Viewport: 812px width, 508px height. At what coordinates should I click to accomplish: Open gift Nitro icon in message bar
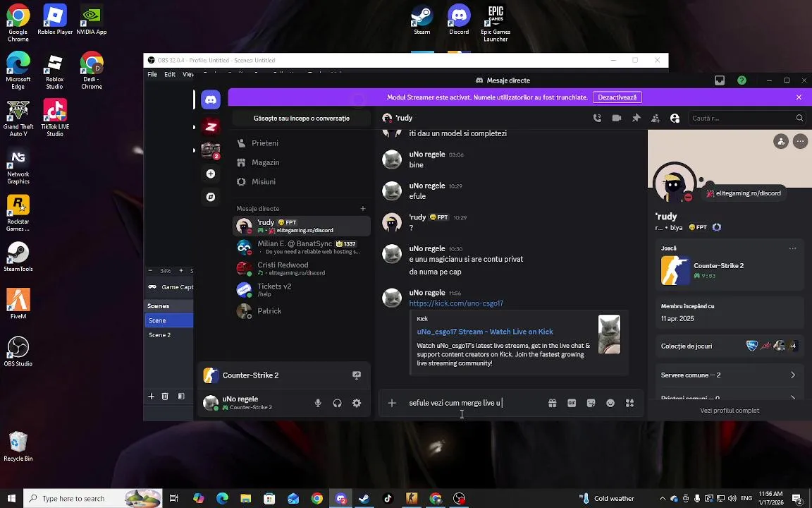coord(552,403)
